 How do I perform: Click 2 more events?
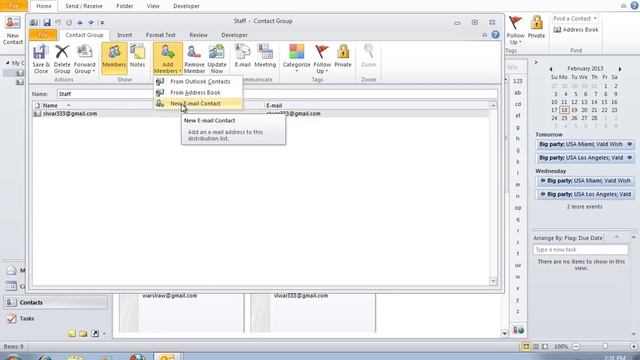[584, 207]
